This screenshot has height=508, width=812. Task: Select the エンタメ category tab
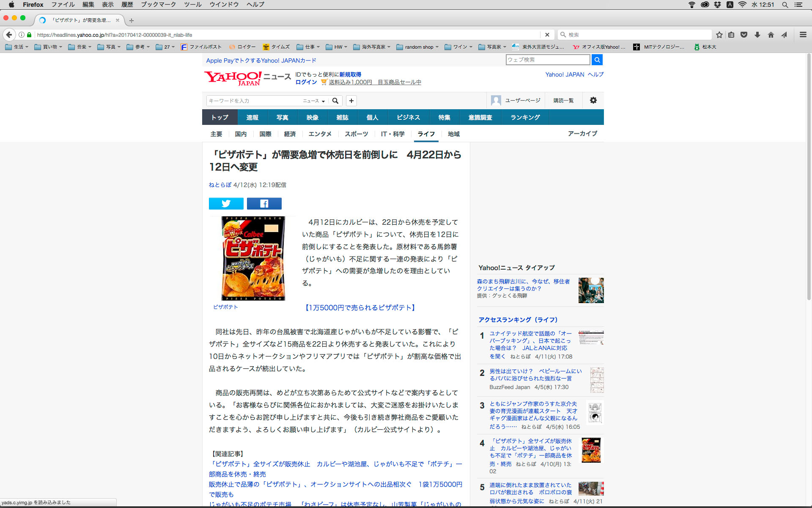(x=320, y=134)
